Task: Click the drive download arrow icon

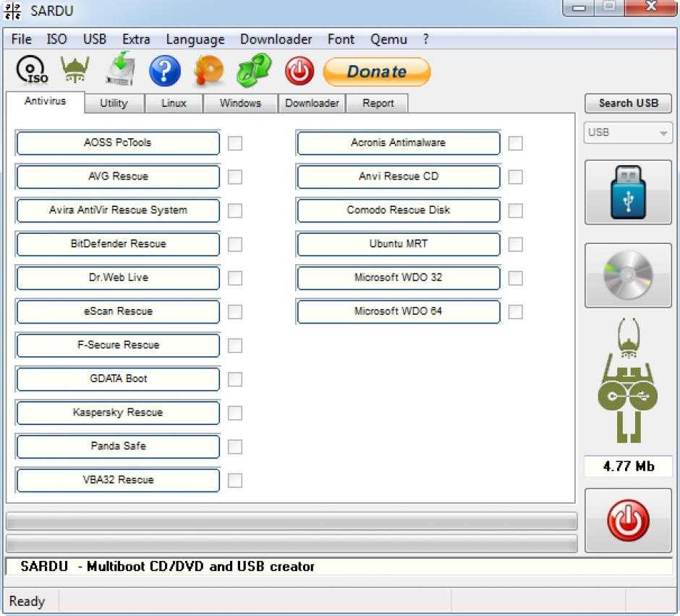Action: [x=121, y=69]
